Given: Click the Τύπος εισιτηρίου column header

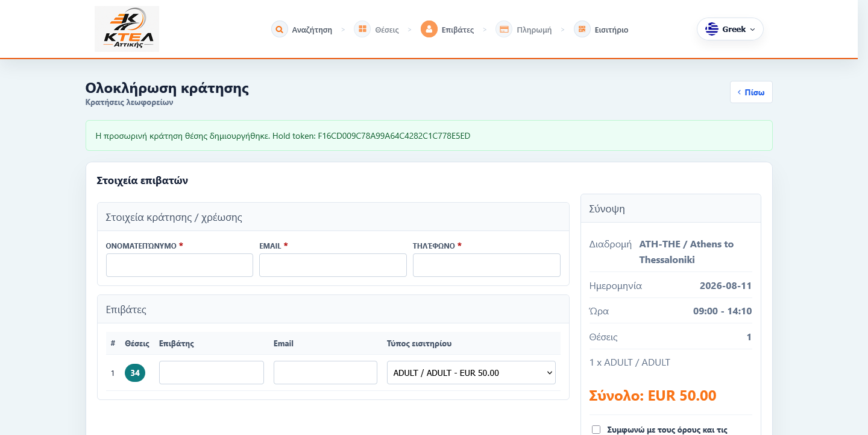Looking at the screenshot, I should click(419, 344).
